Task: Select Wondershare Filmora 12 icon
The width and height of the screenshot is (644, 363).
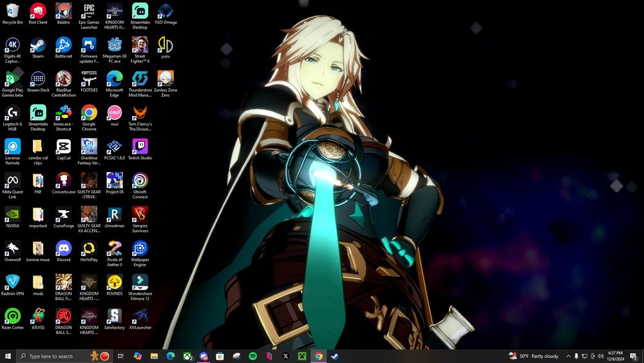Action: point(140,288)
